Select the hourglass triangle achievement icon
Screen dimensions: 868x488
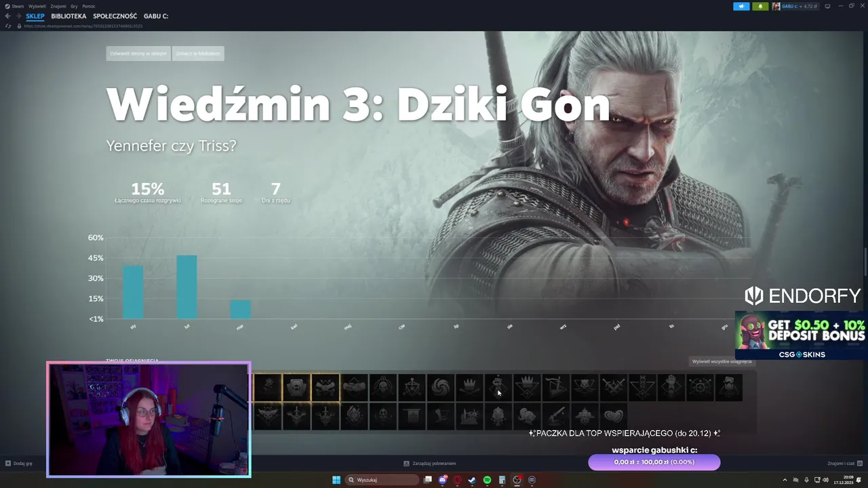(642, 388)
